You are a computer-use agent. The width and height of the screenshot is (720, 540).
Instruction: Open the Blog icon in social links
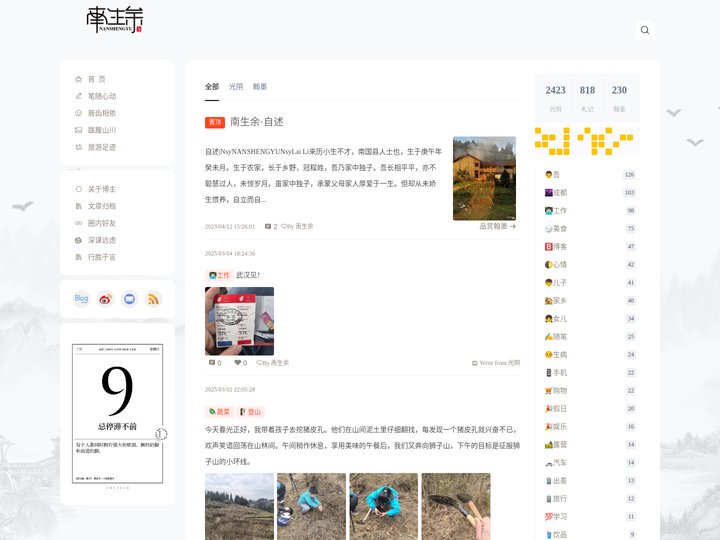pyautogui.click(x=81, y=299)
